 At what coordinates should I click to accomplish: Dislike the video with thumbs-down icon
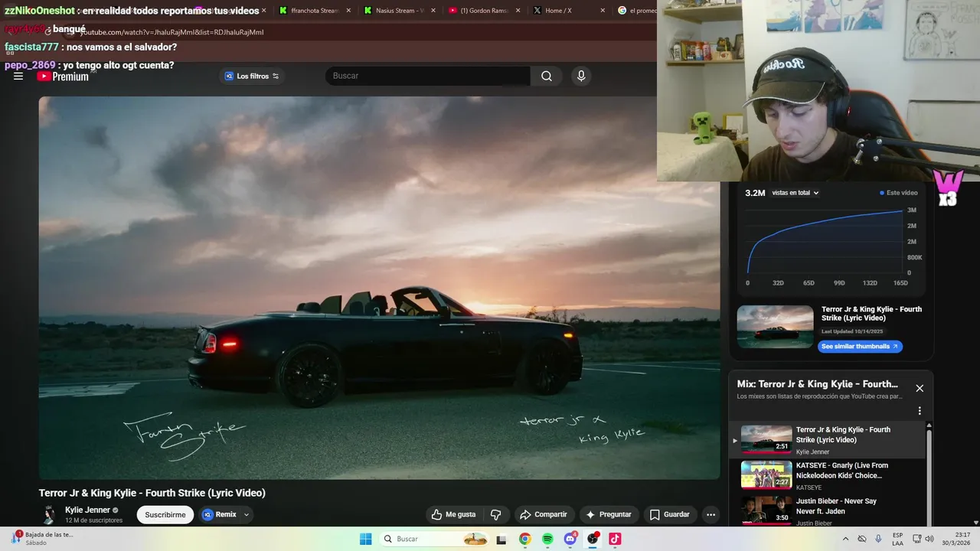coord(495,514)
